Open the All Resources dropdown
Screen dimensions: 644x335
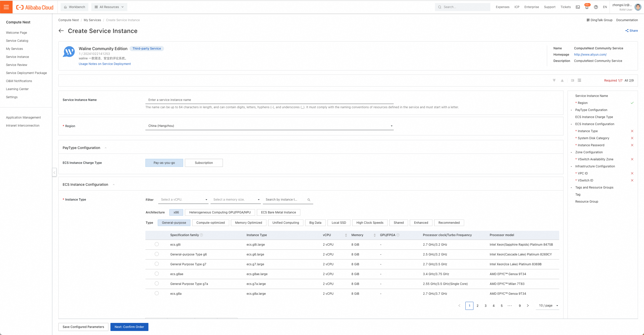click(109, 7)
